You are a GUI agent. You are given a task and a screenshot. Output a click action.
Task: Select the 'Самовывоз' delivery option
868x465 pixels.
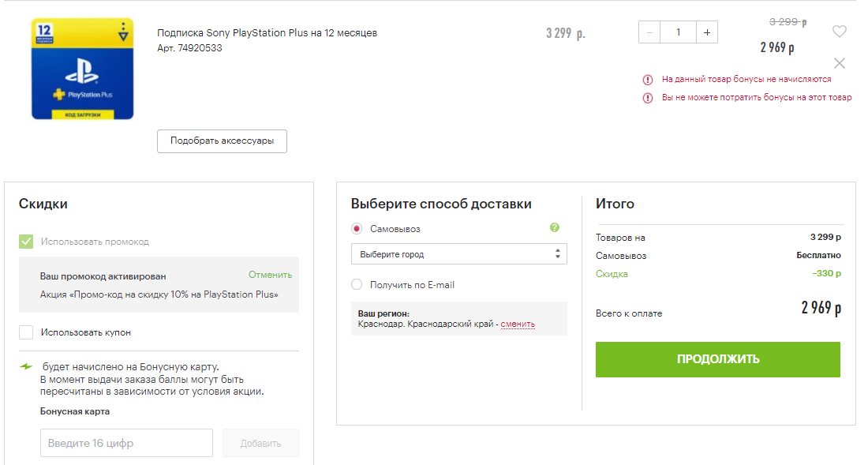(x=357, y=229)
